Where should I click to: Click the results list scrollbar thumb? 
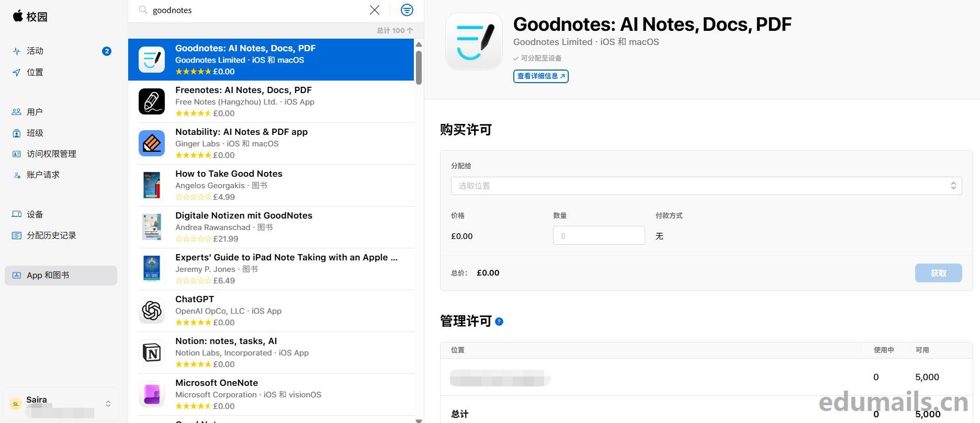tap(419, 67)
